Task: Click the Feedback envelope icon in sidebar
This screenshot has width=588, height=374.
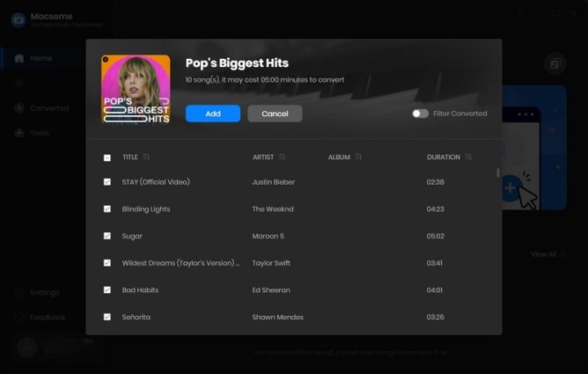Action: (x=19, y=318)
